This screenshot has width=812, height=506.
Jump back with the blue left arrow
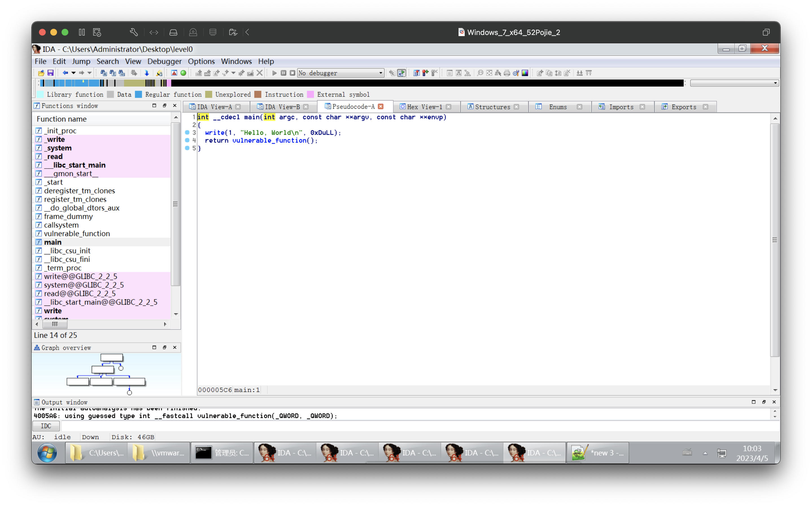[x=65, y=73]
